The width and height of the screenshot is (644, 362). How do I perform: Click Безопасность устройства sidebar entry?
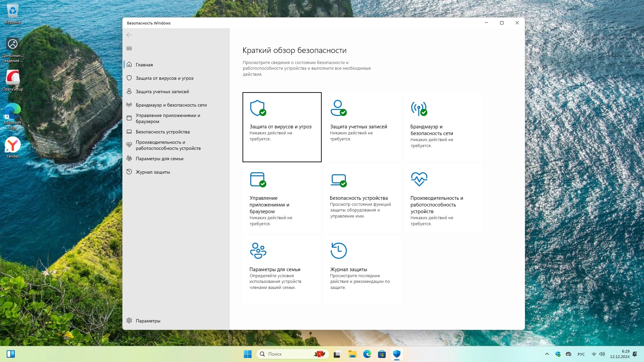click(163, 132)
